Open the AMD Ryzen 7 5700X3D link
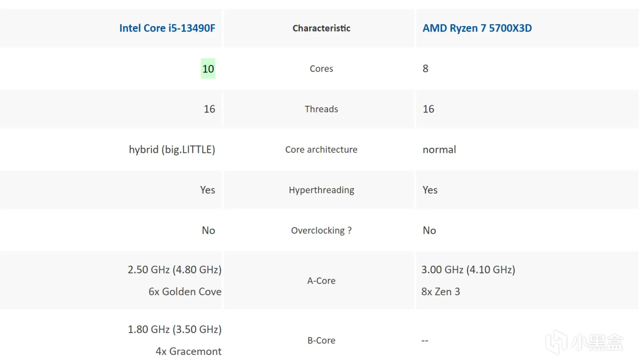Viewport: 642px width, 364px height. point(477,28)
